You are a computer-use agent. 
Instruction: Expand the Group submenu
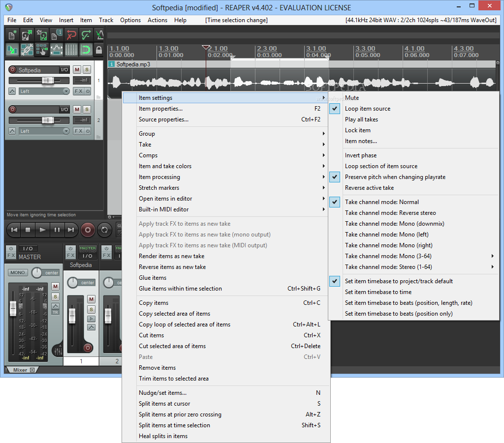[225, 134]
